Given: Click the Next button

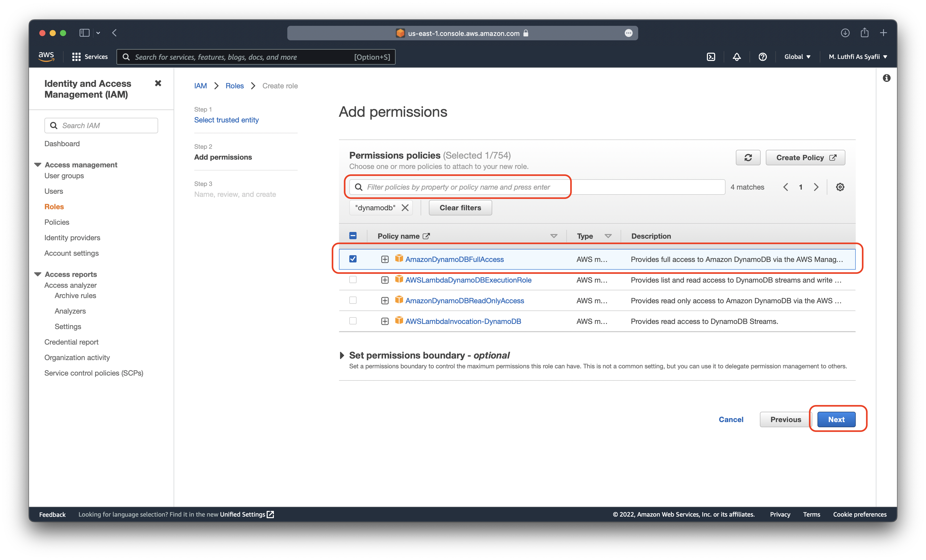Looking at the screenshot, I should [836, 419].
